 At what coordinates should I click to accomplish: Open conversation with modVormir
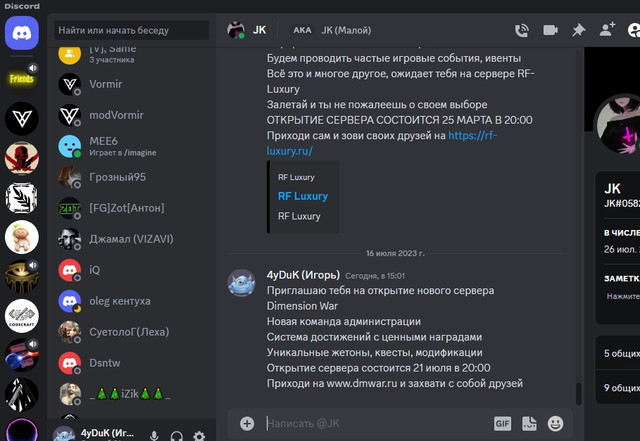point(131,115)
